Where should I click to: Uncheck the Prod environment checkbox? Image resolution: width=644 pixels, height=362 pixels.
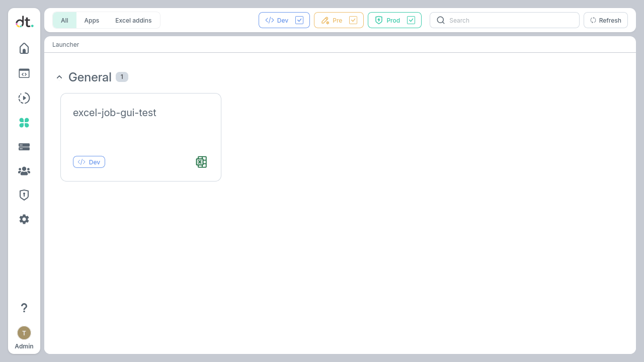pos(411,20)
